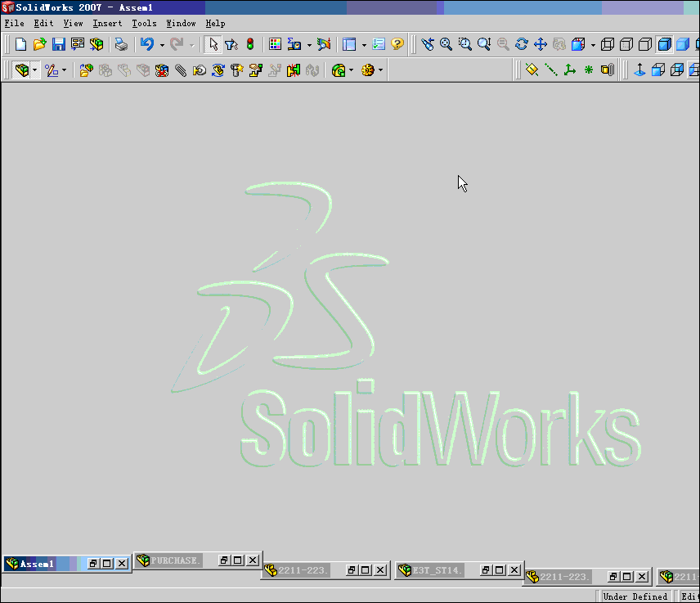Viewport: 700px width, 603px height.
Task: Open dropdown next to Insert Components icon
Action: pyautogui.click(x=35, y=70)
